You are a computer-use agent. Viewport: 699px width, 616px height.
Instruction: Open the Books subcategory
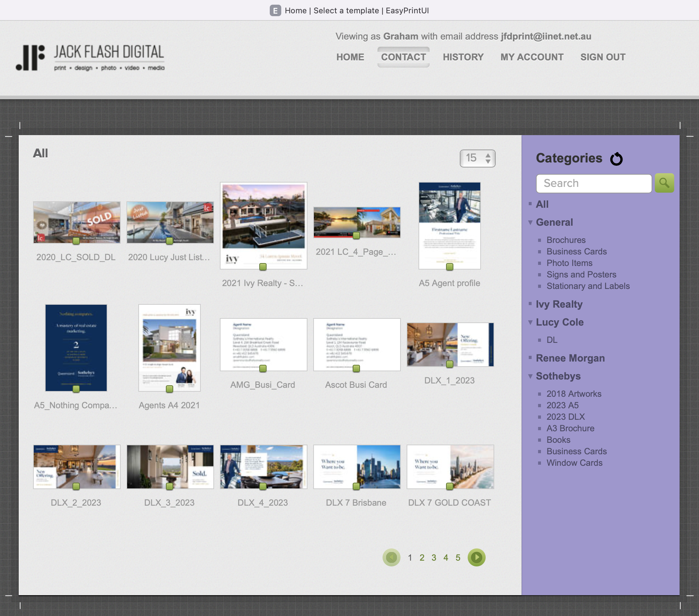(559, 440)
